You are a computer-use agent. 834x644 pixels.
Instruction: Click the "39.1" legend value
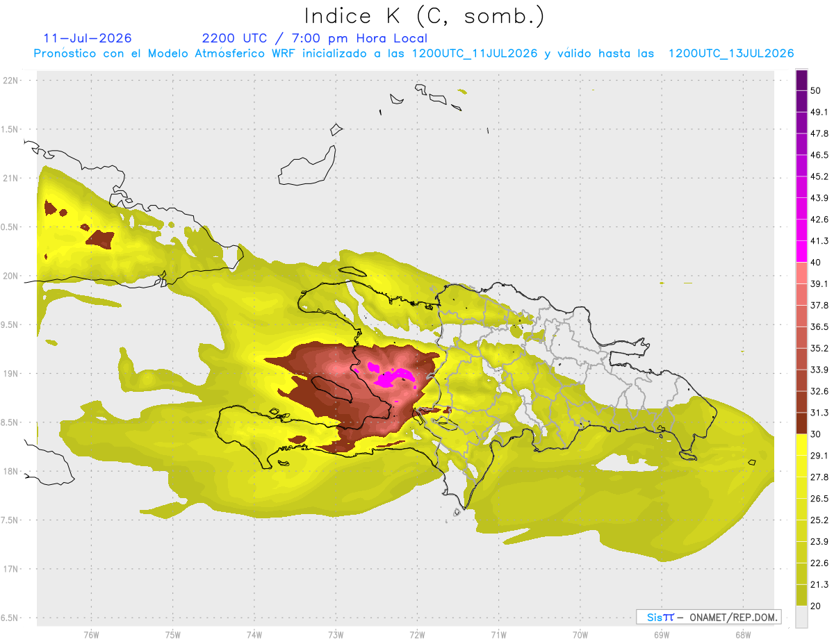click(819, 283)
